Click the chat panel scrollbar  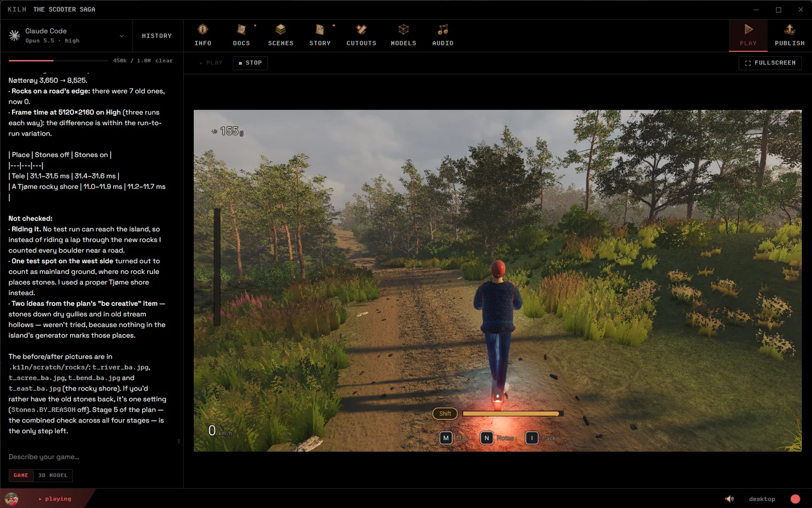pos(179,441)
